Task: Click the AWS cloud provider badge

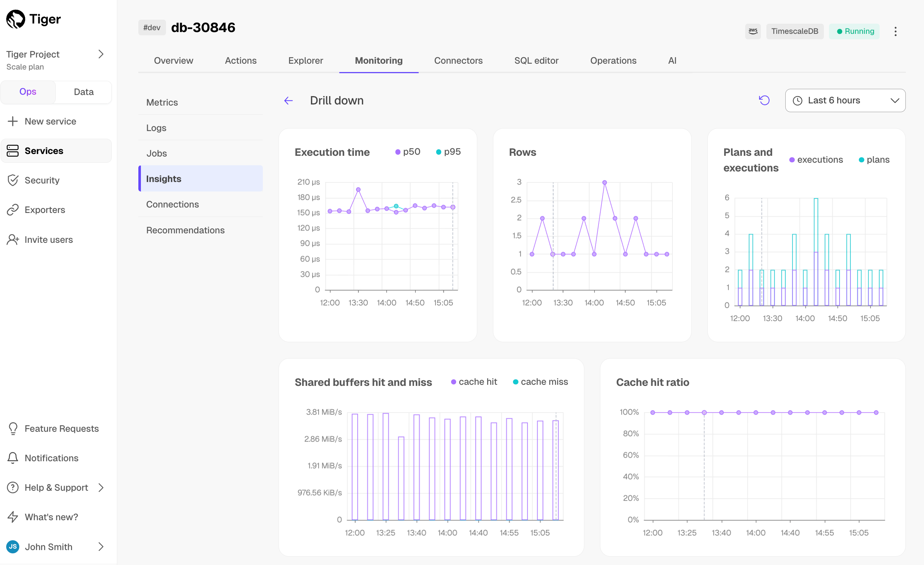Action: click(753, 31)
